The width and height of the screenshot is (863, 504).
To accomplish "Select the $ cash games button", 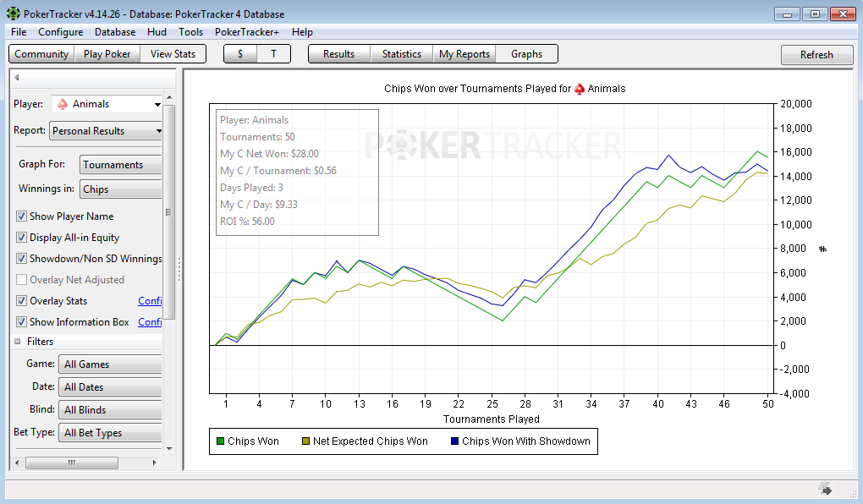I will [x=240, y=54].
